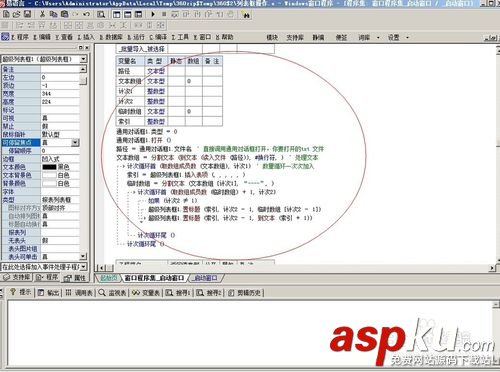Expand the 设置 dropdown arrow
Screen dimensions: 500x372
coord(407,37)
